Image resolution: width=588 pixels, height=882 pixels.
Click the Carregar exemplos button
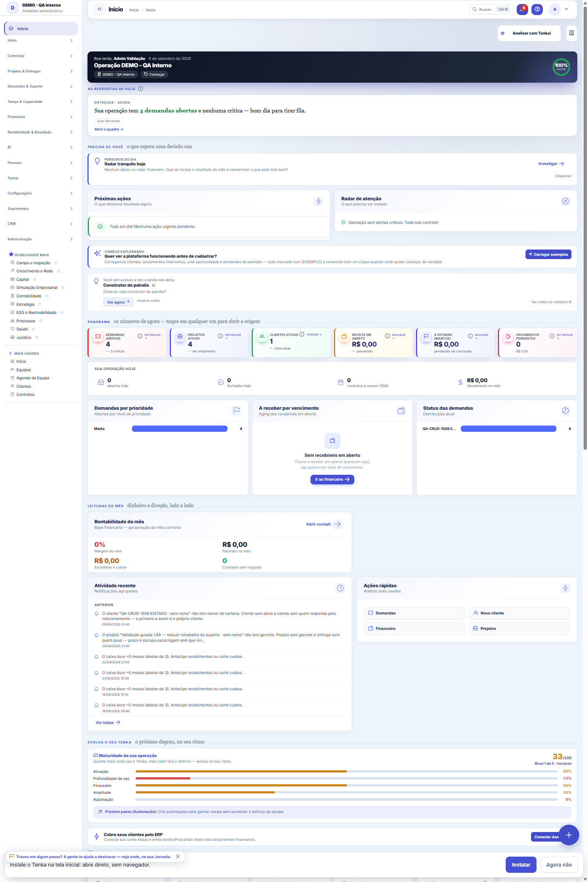[x=548, y=254]
